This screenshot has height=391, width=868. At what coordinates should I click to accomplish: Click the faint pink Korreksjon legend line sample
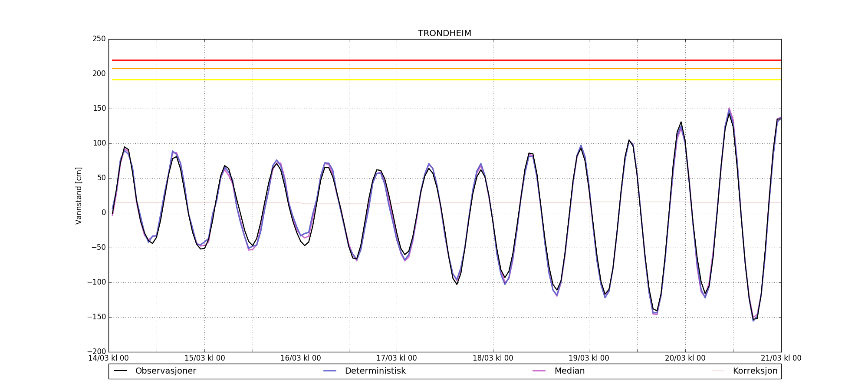(718, 371)
